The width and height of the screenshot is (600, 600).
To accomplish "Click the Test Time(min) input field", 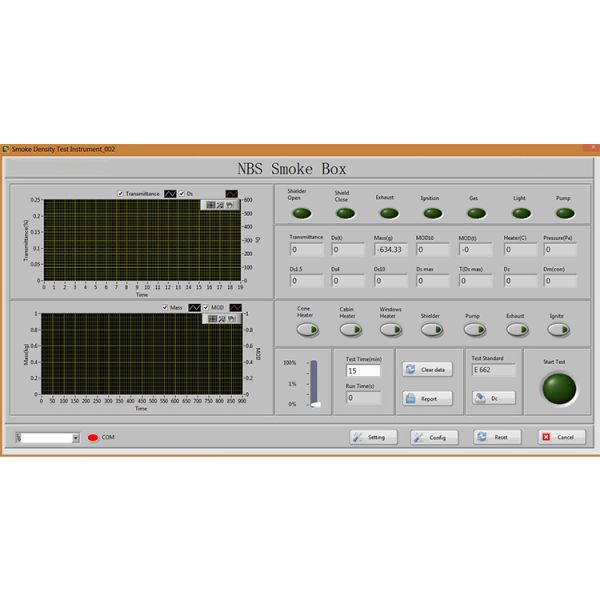I will click(362, 371).
